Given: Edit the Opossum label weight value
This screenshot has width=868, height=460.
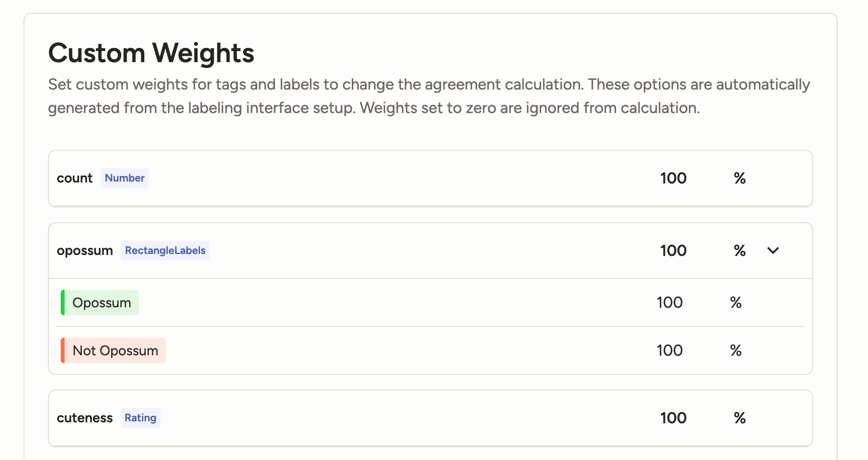Looking at the screenshot, I should click(669, 302).
